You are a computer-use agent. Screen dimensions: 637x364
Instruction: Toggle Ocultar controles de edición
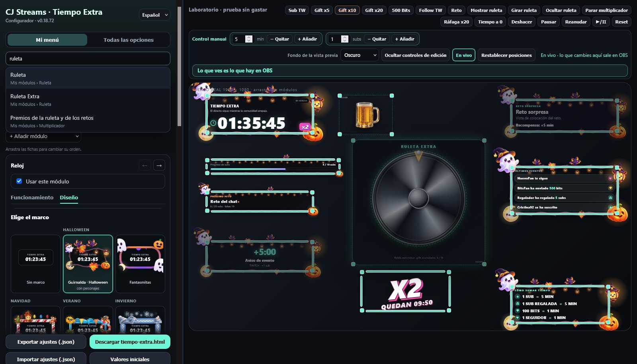pyautogui.click(x=415, y=55)
